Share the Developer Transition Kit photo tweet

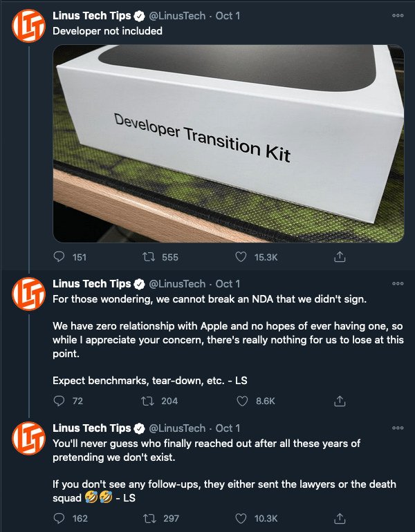[340, 257]
